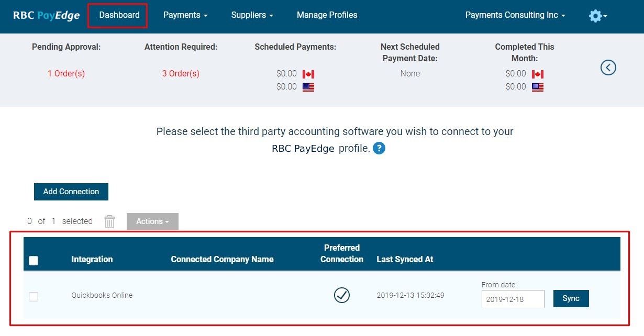This screenshot has width=644, height=336.
Task: Go to the Dashboard tab
Action: (x=118, y=15)
